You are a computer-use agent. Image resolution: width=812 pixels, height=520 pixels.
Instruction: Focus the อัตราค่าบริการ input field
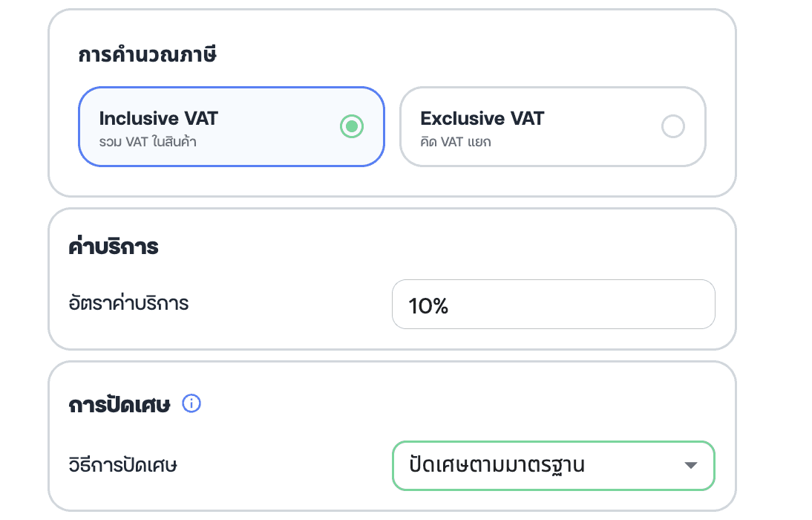tap(553, 305)
